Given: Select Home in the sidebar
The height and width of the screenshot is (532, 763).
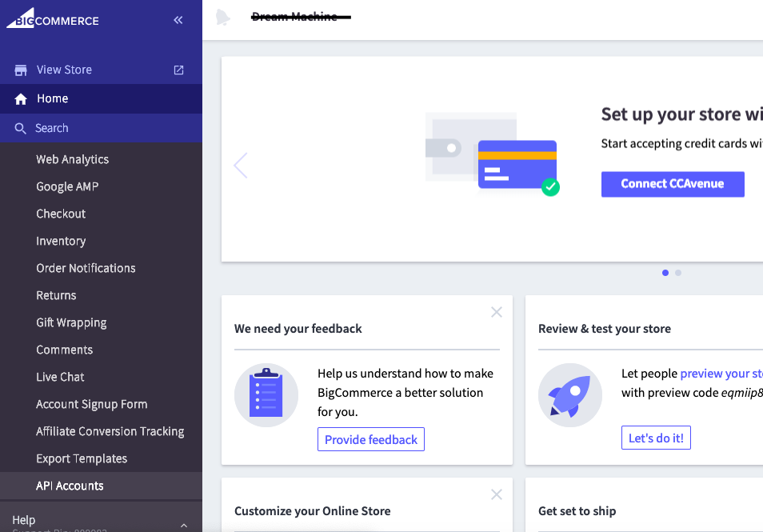Looking at the screenshot, I should [102, 99].
